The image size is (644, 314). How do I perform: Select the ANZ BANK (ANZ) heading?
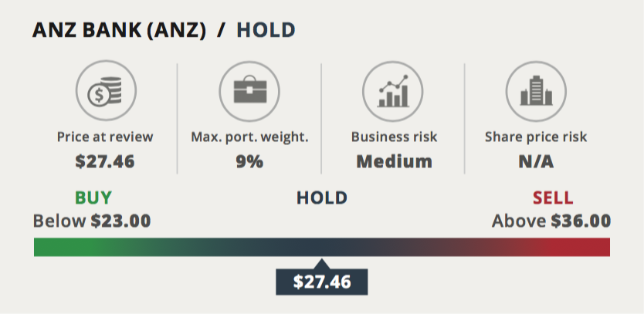[x=119, y=31]
